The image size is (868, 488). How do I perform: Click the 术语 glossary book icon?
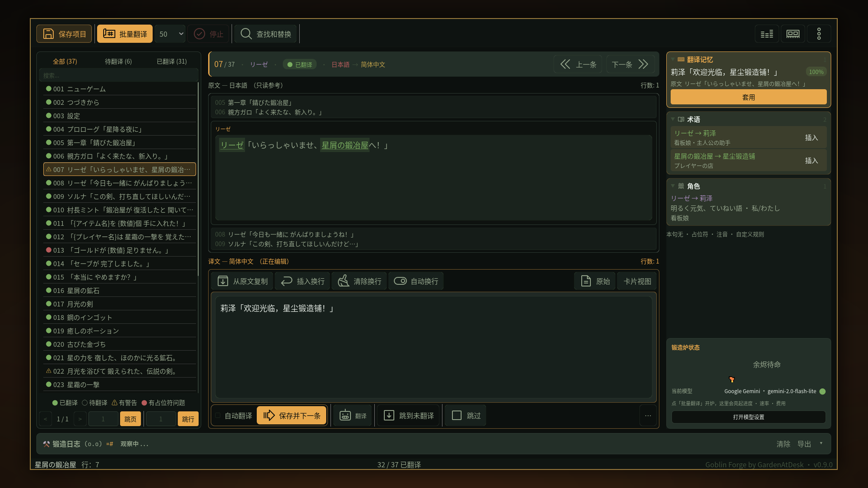click(681, 119)
